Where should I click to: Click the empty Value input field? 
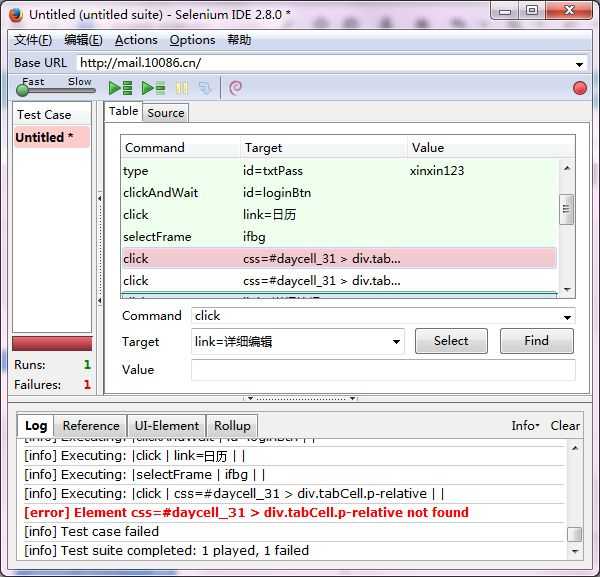(383, 370)
